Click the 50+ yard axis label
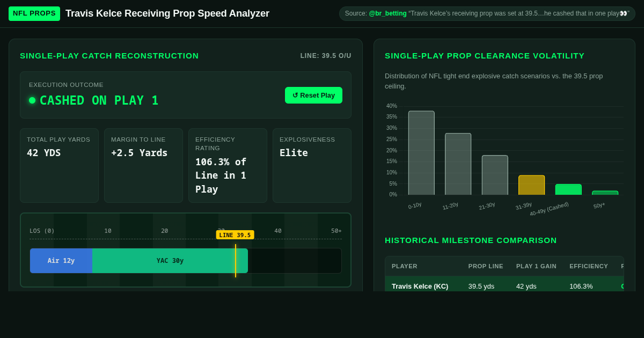The width and height of the screenshot is (644, 338). click(x=336, y=231)
